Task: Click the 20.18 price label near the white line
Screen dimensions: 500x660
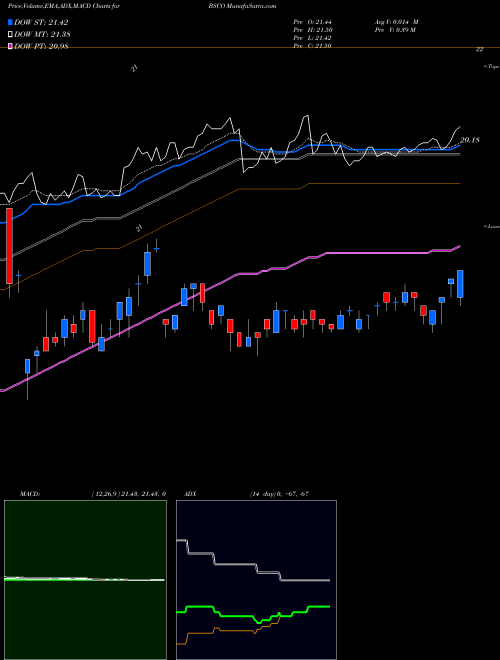Action: coord(470,140)
